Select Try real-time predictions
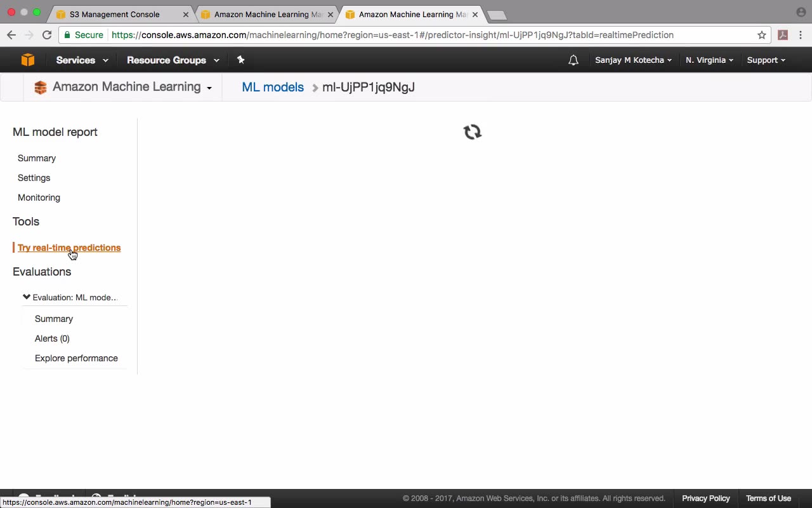The width and height of the screenshot is (812, 508). click(69, 248)
